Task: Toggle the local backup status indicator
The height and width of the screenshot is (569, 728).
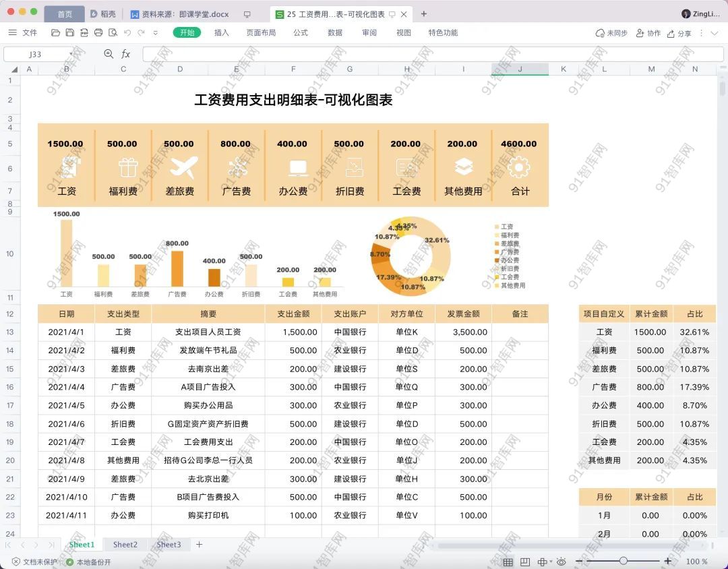Action: point(88,562)
